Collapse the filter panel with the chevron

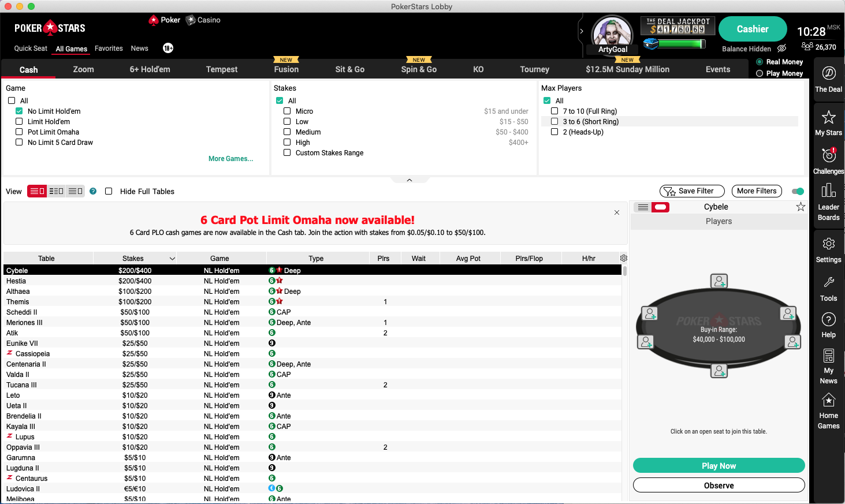[410, 180]
